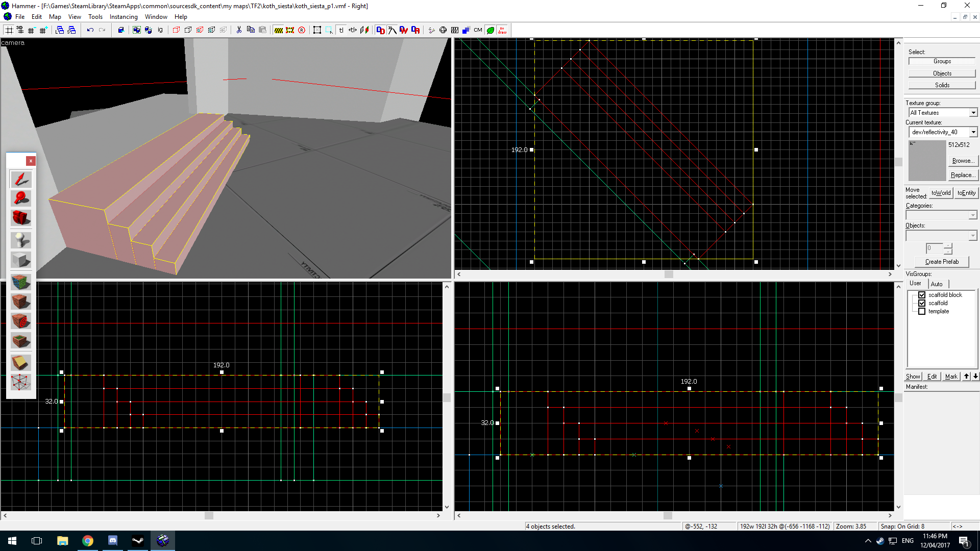Viewport: 980px width, 551px height.
Task: Click the prefab number input field
Action: (x=935, y=248)
